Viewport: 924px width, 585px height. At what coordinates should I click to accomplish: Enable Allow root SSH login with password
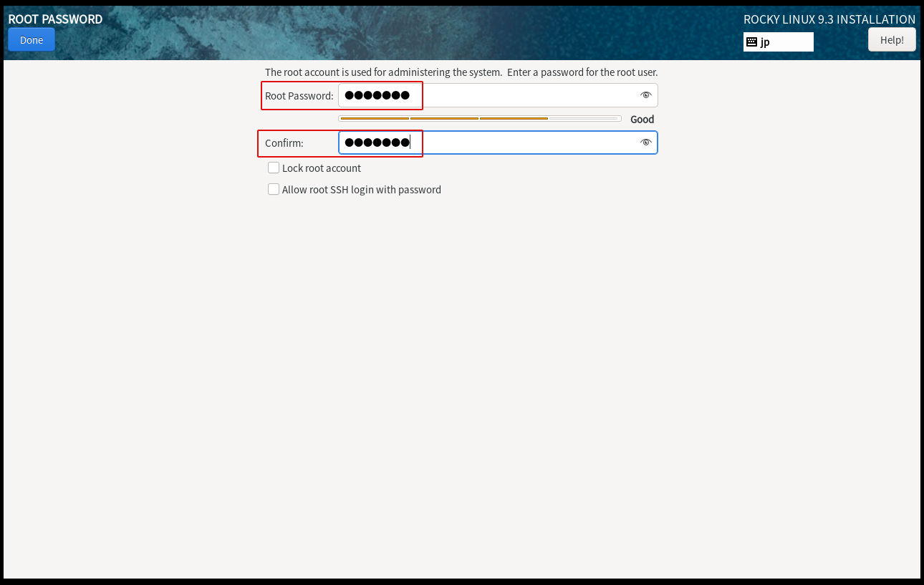pos(274,189)
